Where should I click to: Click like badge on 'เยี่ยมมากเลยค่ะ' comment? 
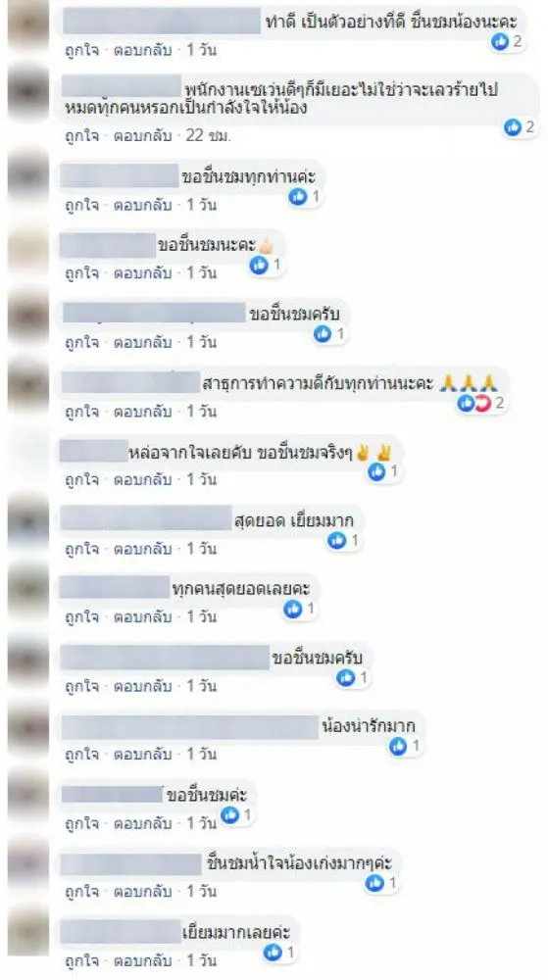coord(274,952)
